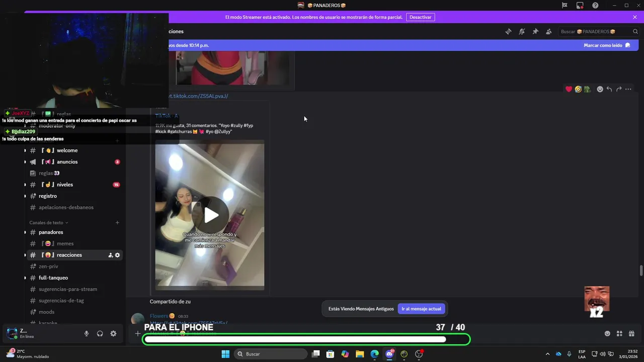Open the inbox icon with red dot

point(580,5)
